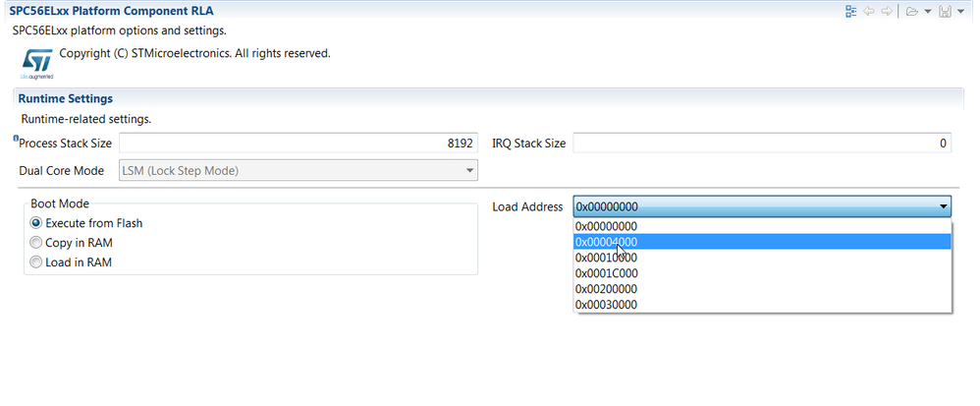Click the IRQ Stack Size field

[x=762, y=143]
